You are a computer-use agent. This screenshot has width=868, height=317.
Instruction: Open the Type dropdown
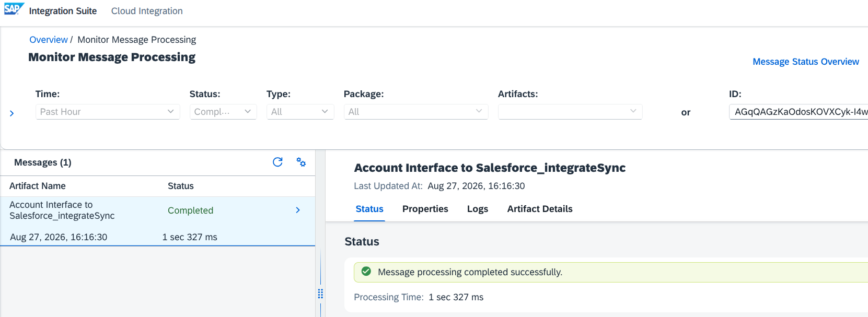300,112
